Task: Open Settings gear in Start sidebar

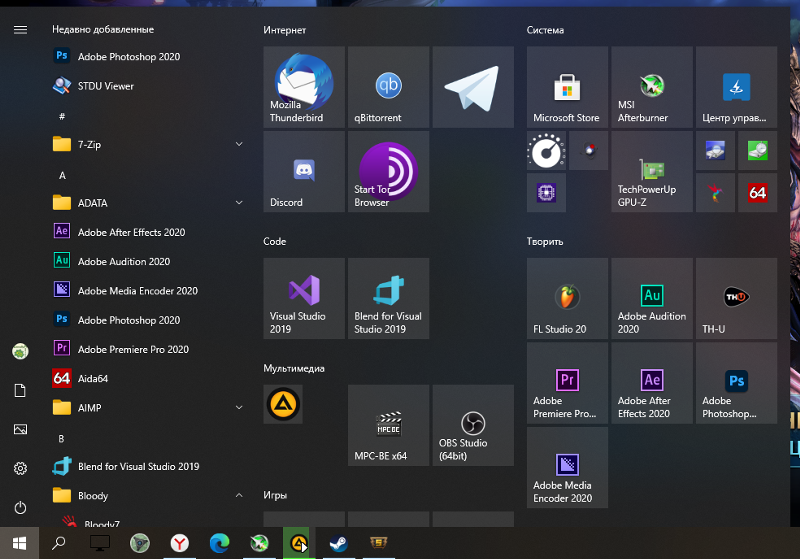Action: tap(20, 468)
